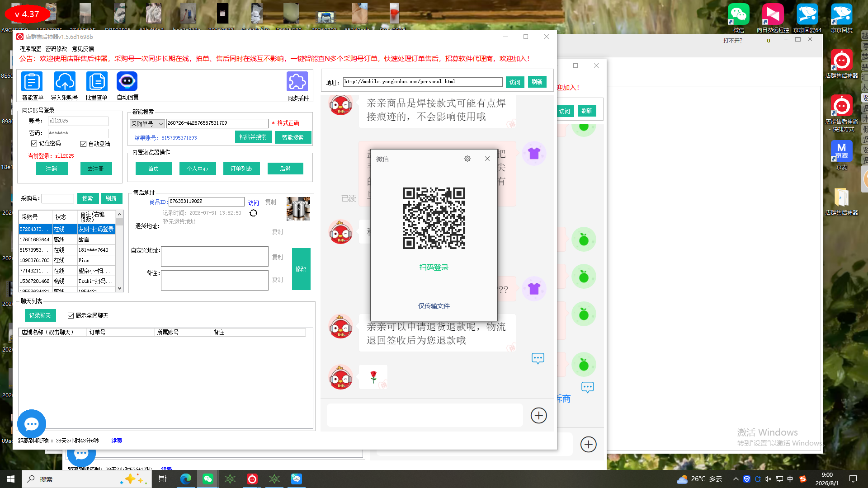Image resolution: width=868 pixels, height=488 pixels.
Task: Click the message icon below the refund reply
Action: pos(538,358)
